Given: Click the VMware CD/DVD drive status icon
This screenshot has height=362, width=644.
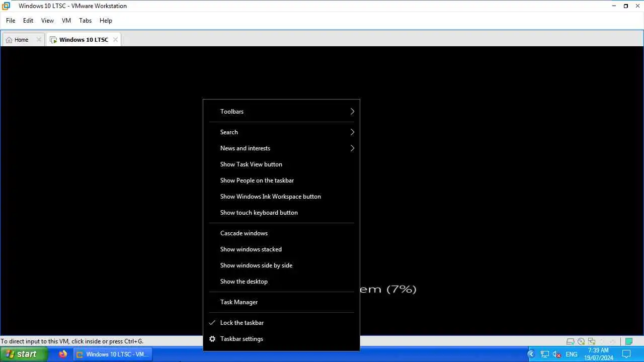Looking at the screenshot, I should 581,341.
